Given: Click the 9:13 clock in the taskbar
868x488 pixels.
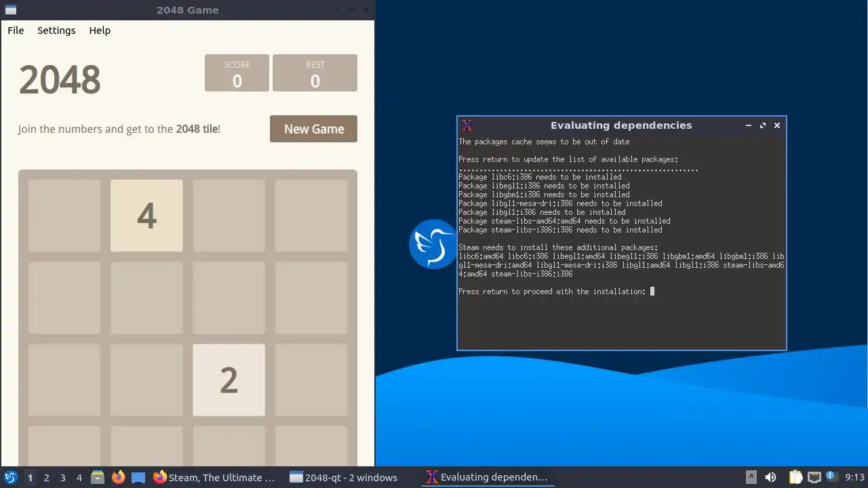Looking at the screenshot, I should point(854,478).
